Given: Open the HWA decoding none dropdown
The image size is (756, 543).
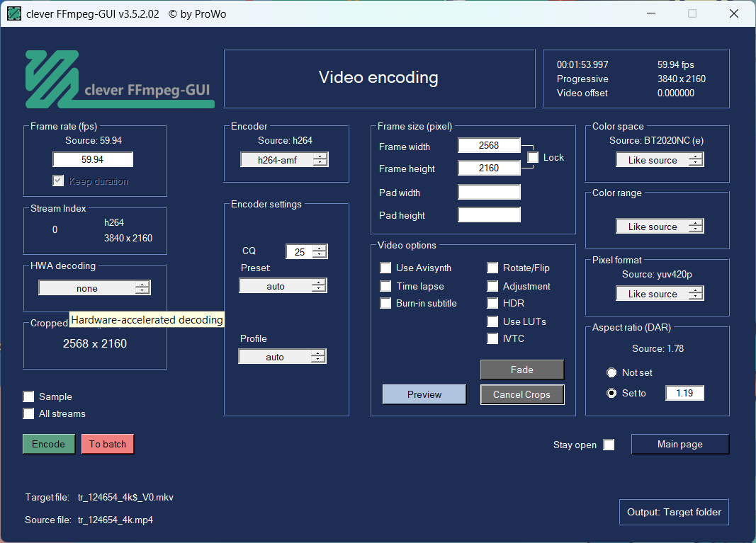Looking at the screenshot, I should [x=94, y=287].
